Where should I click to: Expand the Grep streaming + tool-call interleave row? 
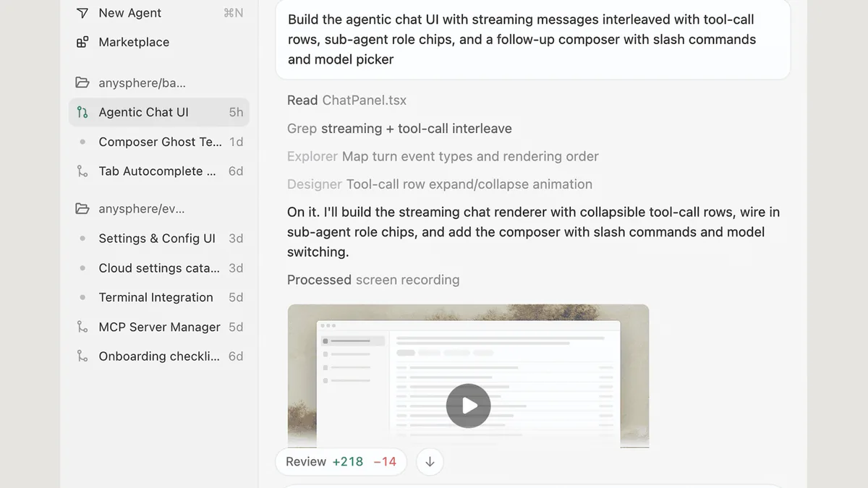[399, 129]
